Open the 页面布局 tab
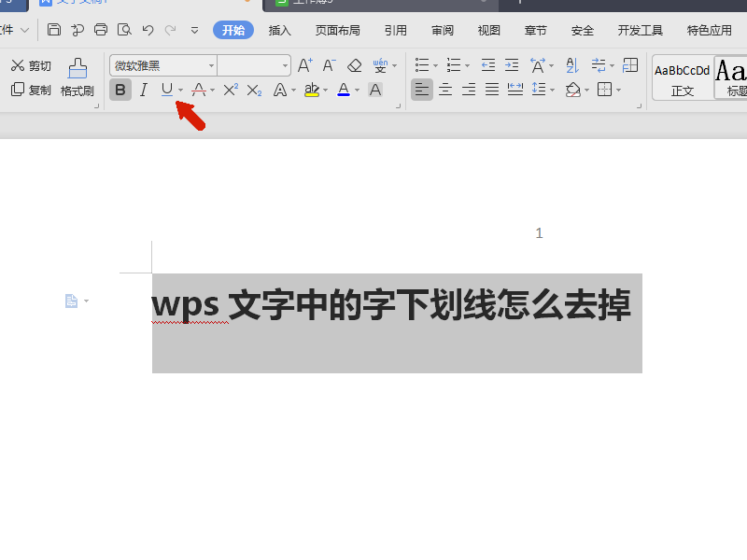This screenshot has width=747, height=560. (338, 31)
